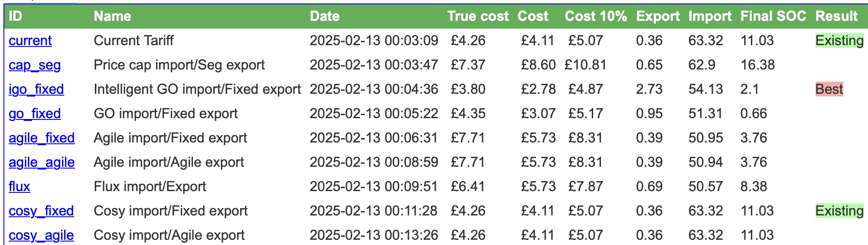Click the True cost column header

point(478,16)
